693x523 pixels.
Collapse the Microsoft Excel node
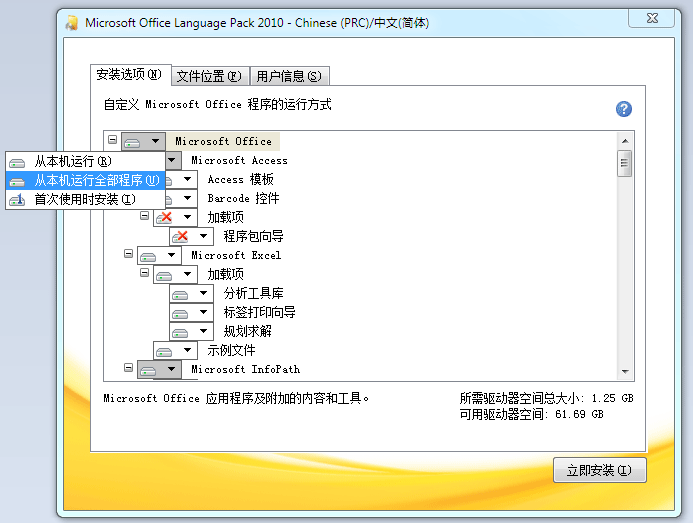coord(128,254)
